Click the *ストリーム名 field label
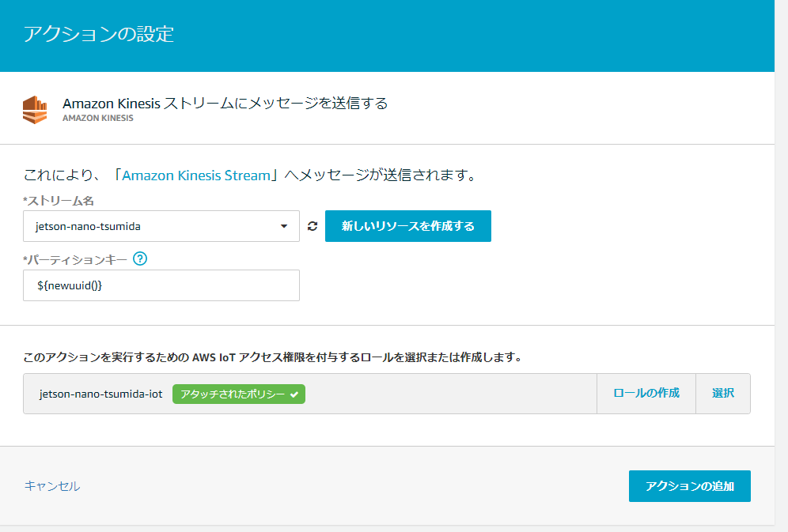Image resolution: width=788 pixels, height=532 pixels. click(x=59, y=201)
